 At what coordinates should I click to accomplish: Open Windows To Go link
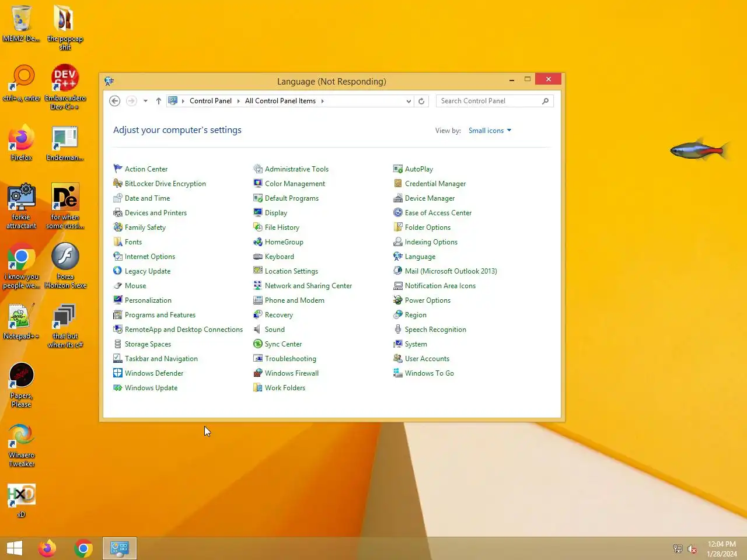[x=430, y=373]
